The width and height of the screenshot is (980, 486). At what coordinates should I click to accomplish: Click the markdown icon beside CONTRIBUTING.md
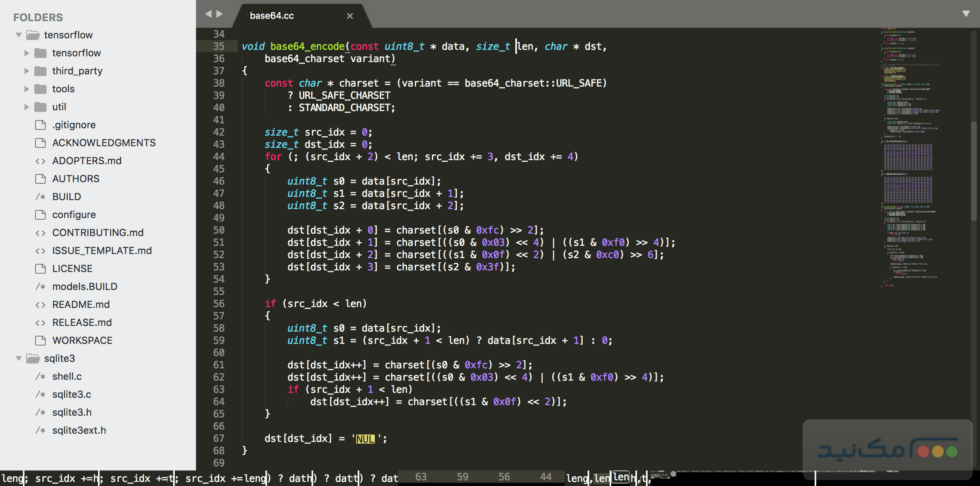coord(41,232)
